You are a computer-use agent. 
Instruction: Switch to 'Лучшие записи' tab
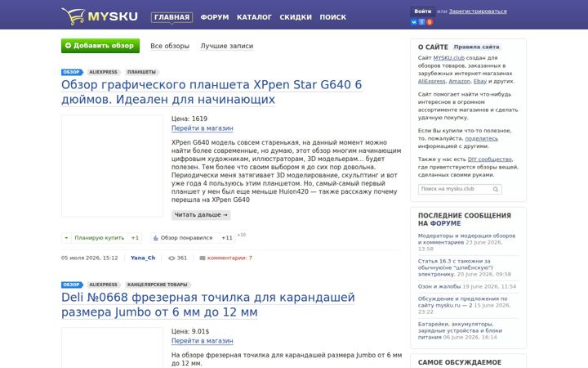pos(226,46)
